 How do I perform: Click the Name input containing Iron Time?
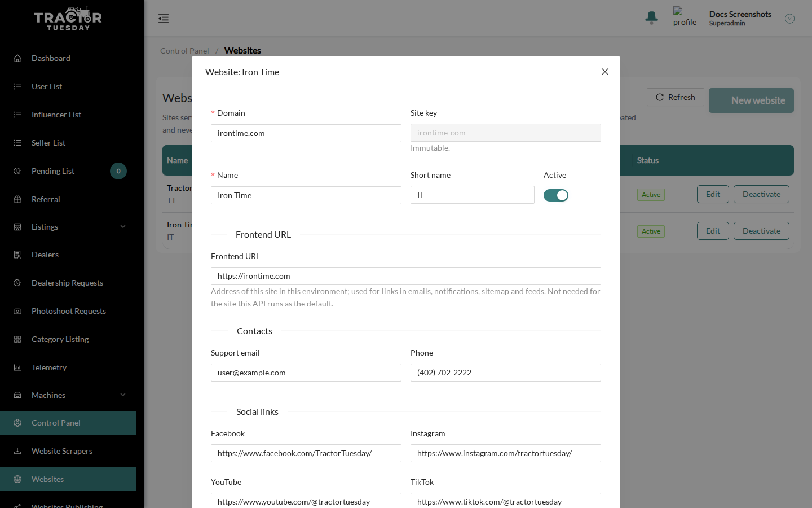pos(306,195)
